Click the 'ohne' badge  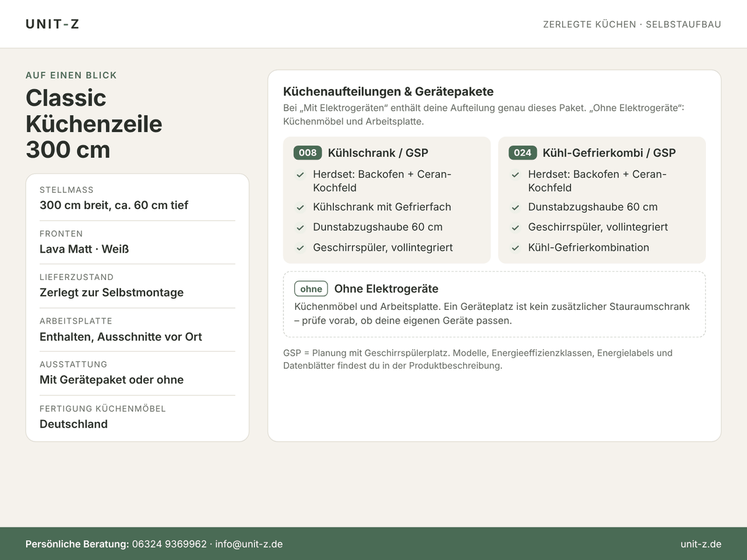point(311,289)
